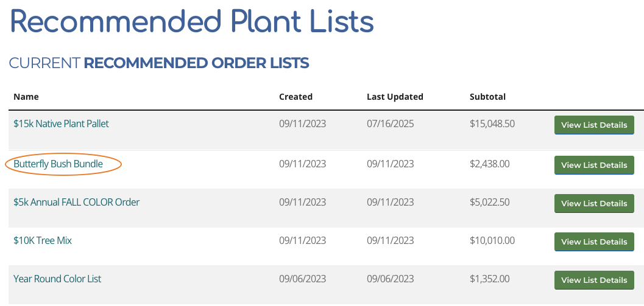Click the Subtotal column header
Image resolution: width=644 pixels, height=306 pixels.
pos(487,97)
